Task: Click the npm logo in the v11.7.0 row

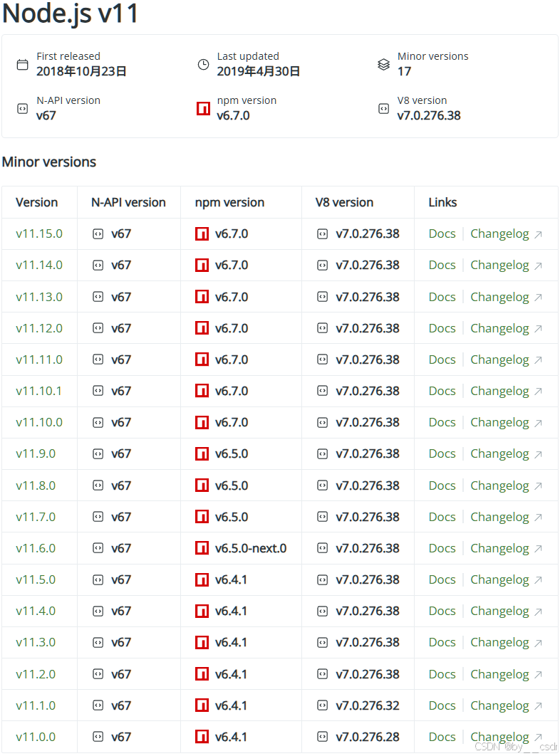Action: pyautogui.click(x=202, y=516)
